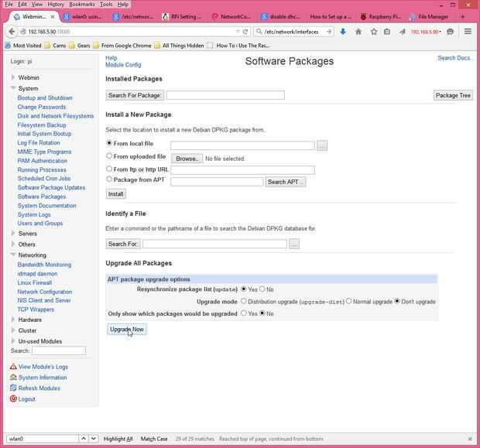Click the Search For Package text field
The width and height of the screenshot is (480, 448).
click(x=225, y=95)
